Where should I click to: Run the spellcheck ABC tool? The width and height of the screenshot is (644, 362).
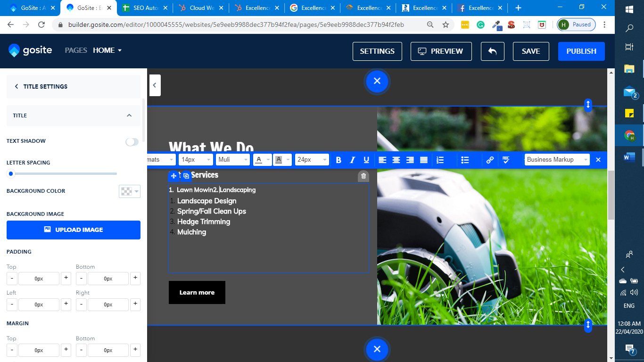[506, 160]
